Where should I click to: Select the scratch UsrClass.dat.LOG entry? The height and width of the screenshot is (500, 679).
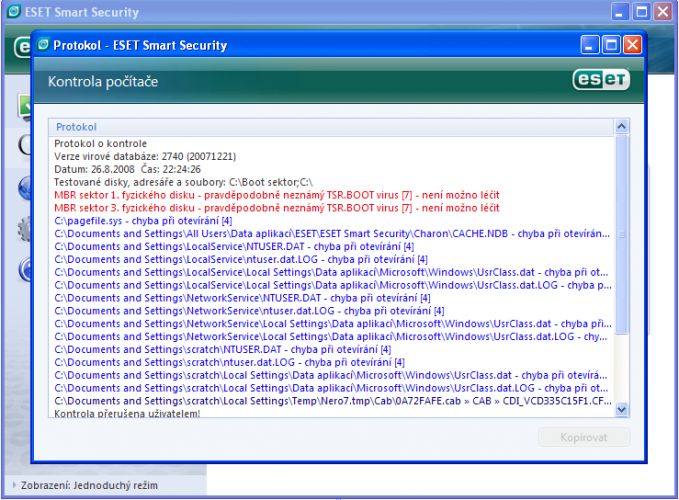[331, 388]
